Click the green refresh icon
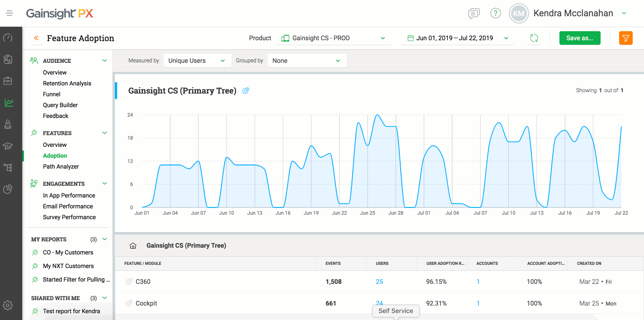 coord(534,38)
